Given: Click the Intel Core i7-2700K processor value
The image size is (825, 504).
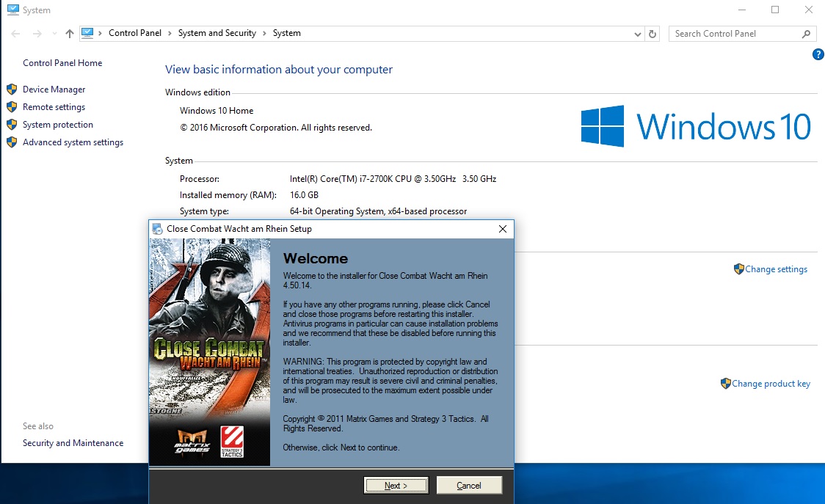Looking at the screenshot, I should point(393,179).
